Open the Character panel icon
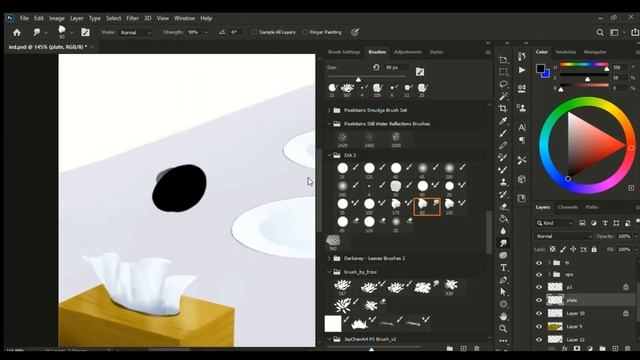This screenshot has height=360, width=640. 522,127
